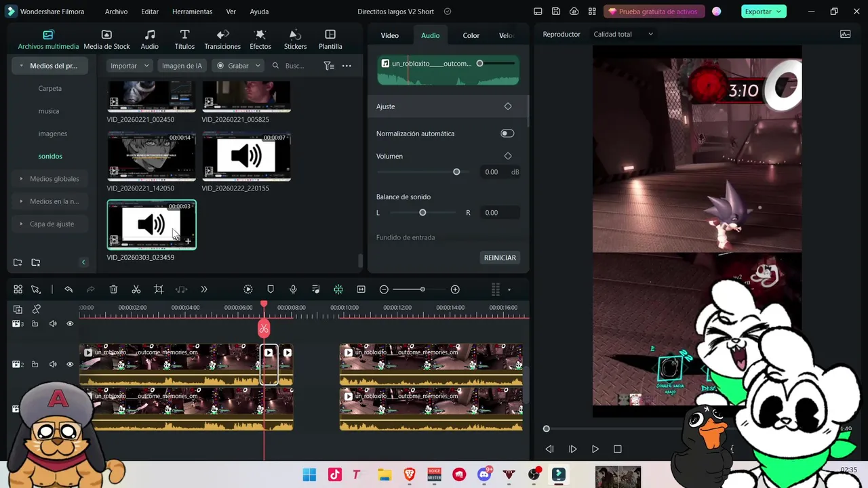Select the Carpeta folder
Image resolution: width=868 pixels, height=488 pixels.
(x=50, y=88)
